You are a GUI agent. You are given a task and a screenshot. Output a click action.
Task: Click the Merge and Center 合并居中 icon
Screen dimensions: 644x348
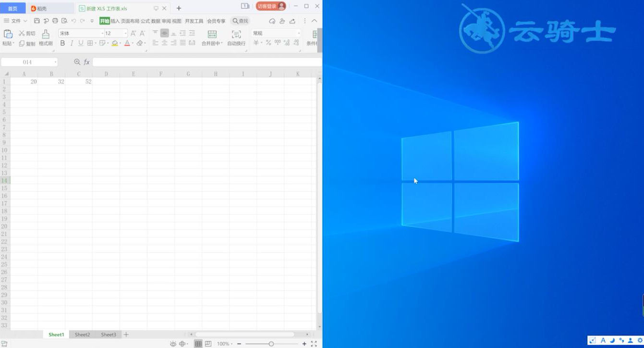click(x=212, y=34)
